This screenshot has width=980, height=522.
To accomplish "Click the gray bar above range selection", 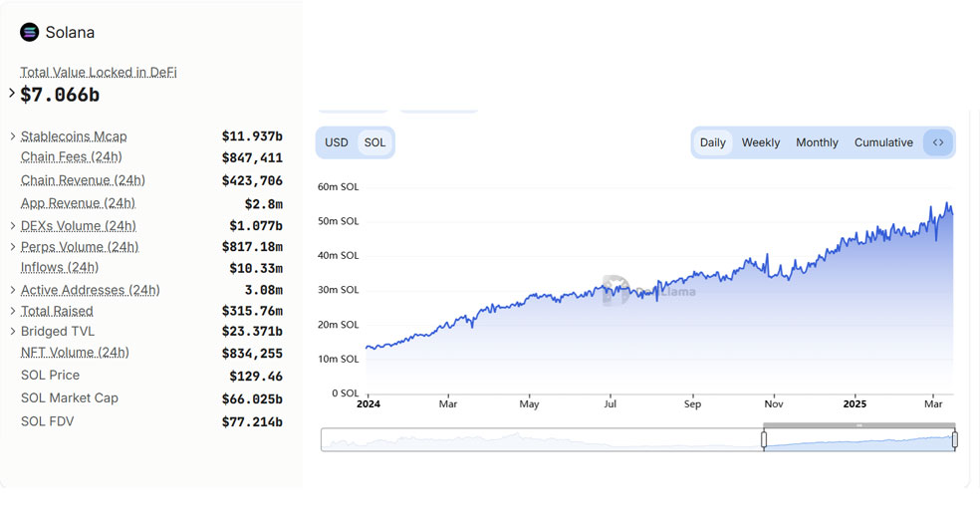I will [x=859, y=425].
